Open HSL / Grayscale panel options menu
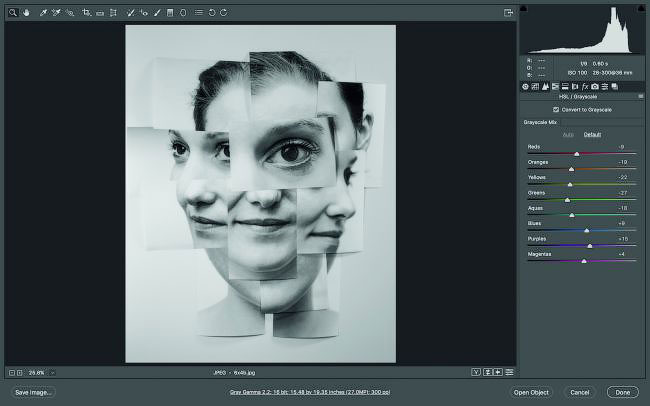 [x=641, y=96]
